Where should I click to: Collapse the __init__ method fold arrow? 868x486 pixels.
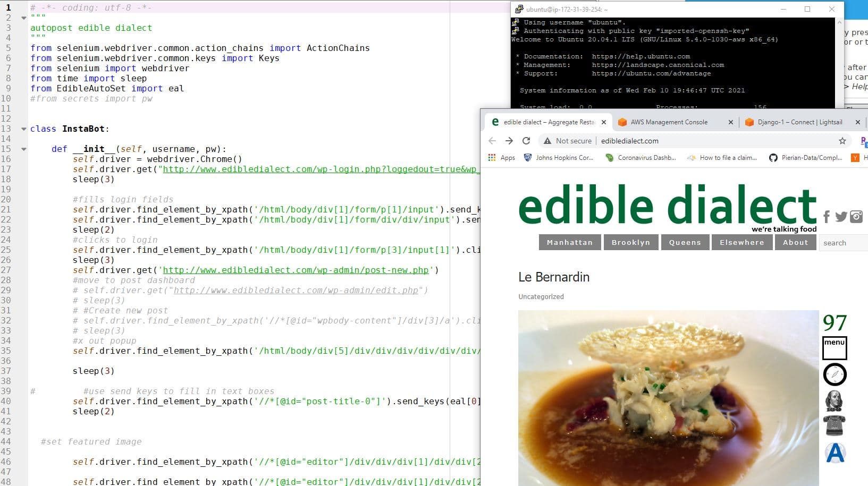(x=23, y=149)
